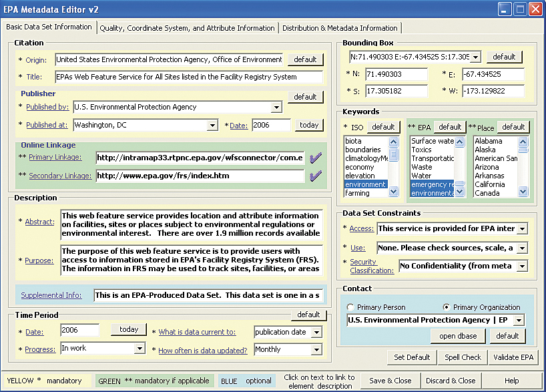Open the Use constraint dropdown
The height and width of the screenshot is (392, 546).
point(522,248)
